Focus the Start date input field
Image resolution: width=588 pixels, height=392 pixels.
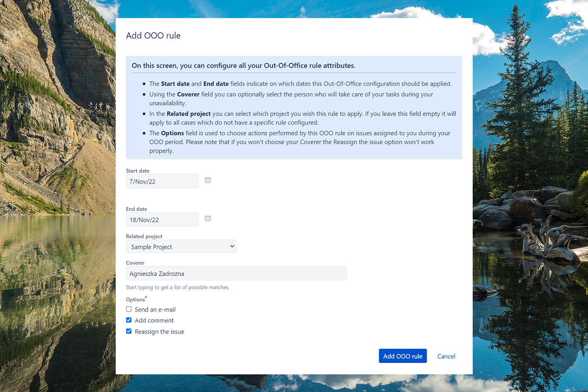tap(162, 181)
